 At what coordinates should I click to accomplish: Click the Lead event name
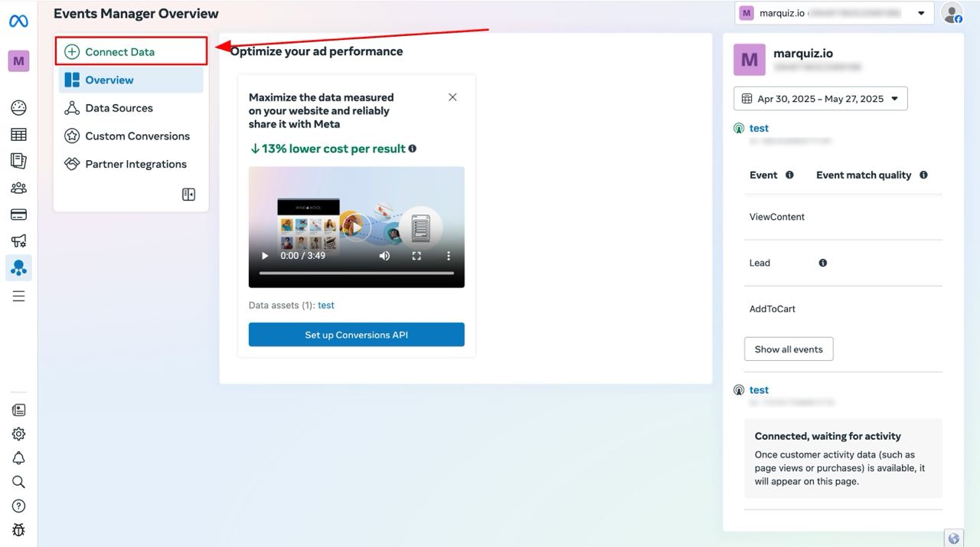click(759, 263)
